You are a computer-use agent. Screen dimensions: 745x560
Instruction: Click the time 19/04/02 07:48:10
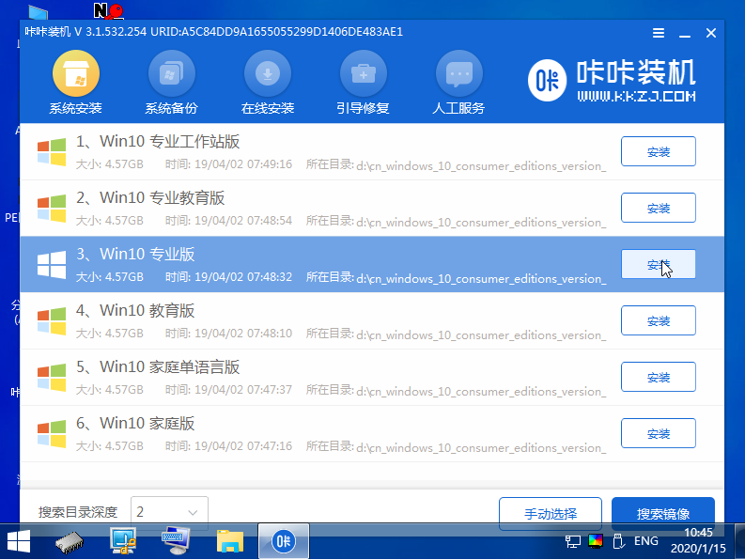coord(243,334)
